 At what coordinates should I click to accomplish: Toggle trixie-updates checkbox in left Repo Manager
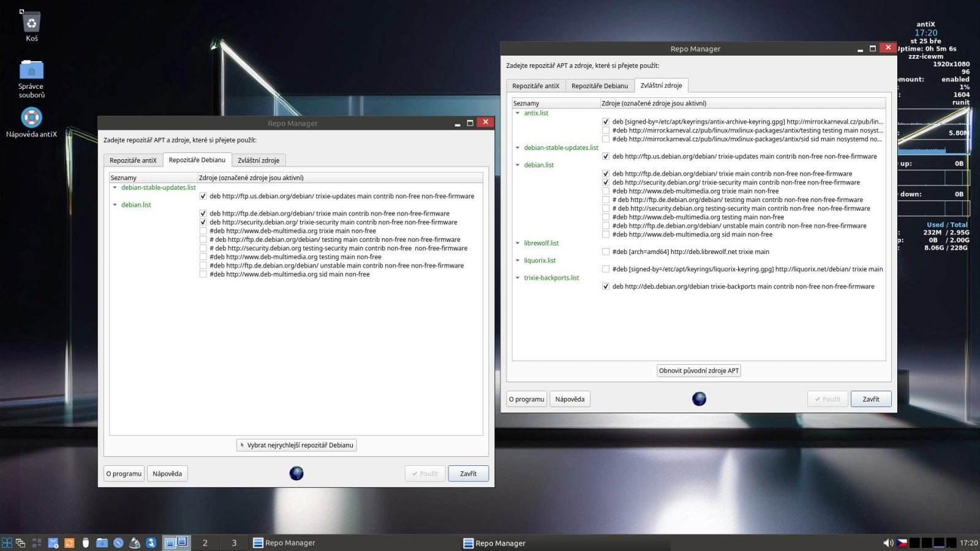203,197
